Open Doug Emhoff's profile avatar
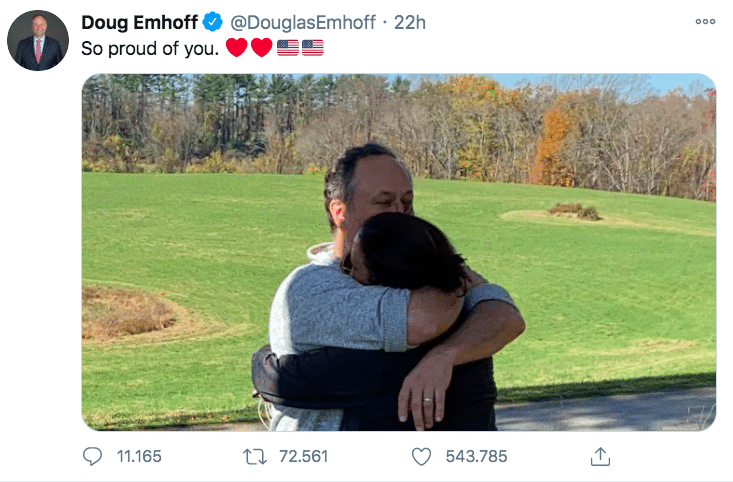 point(38,41)
